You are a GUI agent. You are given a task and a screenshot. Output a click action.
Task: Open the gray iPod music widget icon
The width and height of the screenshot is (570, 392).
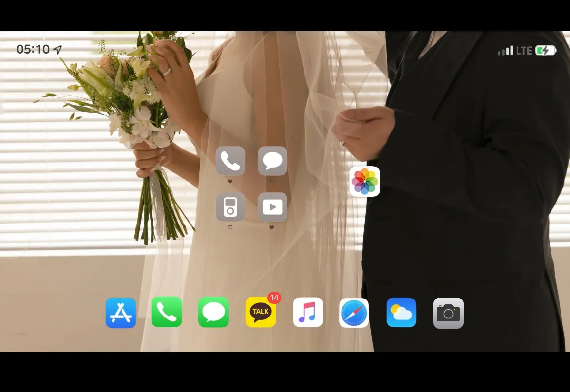(230, 207)
